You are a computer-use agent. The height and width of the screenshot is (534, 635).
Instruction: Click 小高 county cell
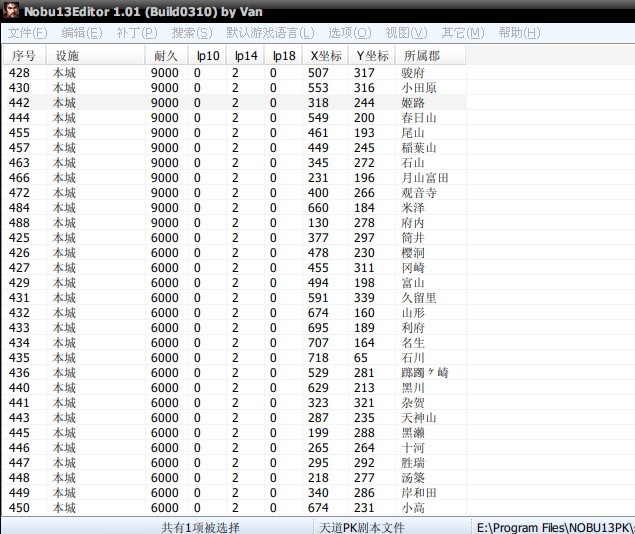(x=413, y=507)
